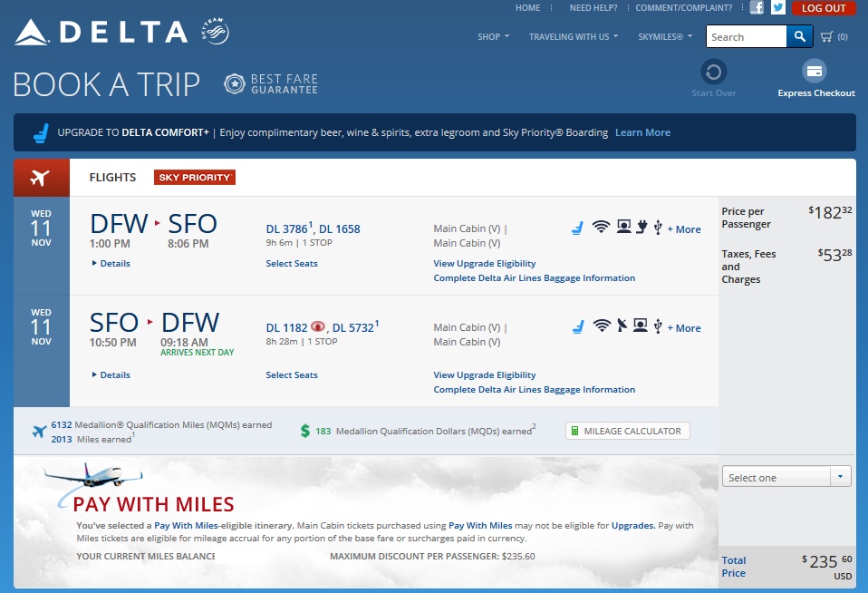Open the Traveling With Us menu

[573, 37]
